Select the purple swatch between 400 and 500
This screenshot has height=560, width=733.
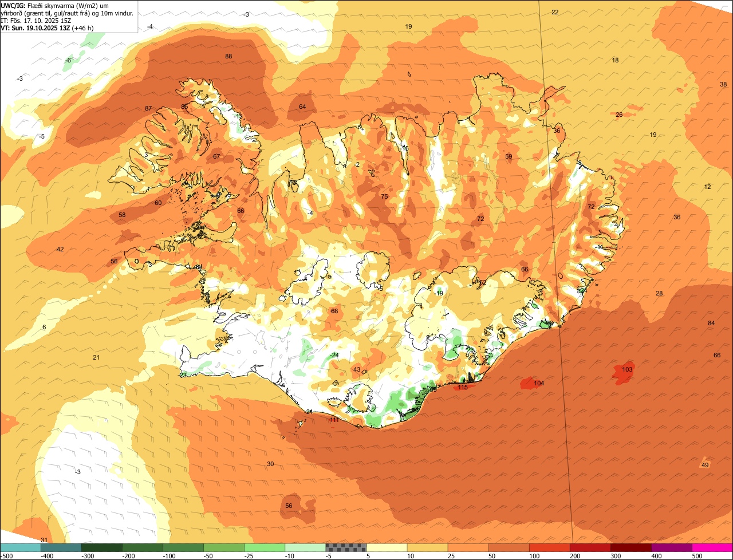pyautogui.click(x=672, y=547)
